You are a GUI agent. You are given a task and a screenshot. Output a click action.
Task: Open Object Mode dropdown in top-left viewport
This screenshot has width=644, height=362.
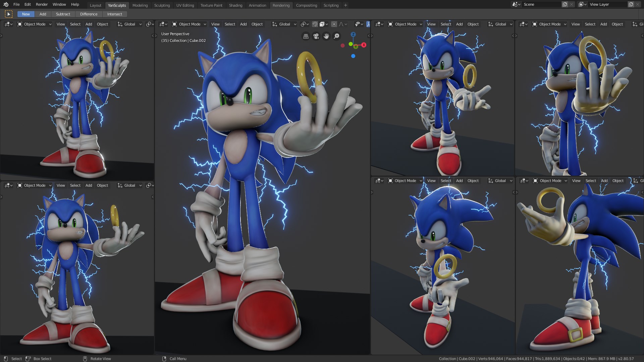[34, 24]
